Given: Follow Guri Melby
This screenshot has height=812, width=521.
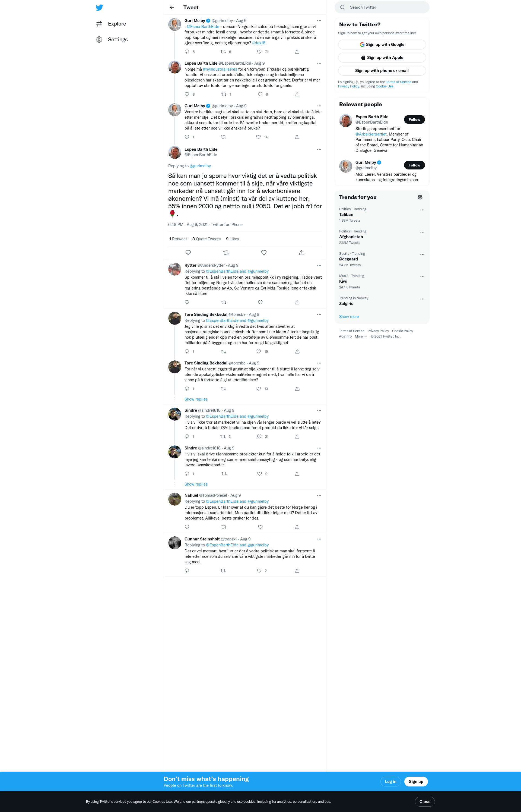Looking at the screenshot, I should (414, 165).
